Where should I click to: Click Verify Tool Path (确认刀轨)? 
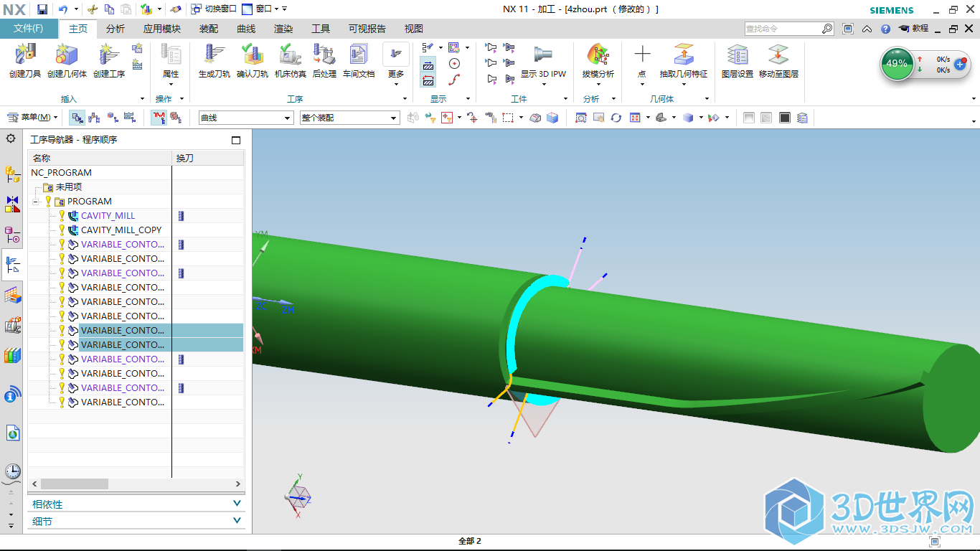coord(253,60)
